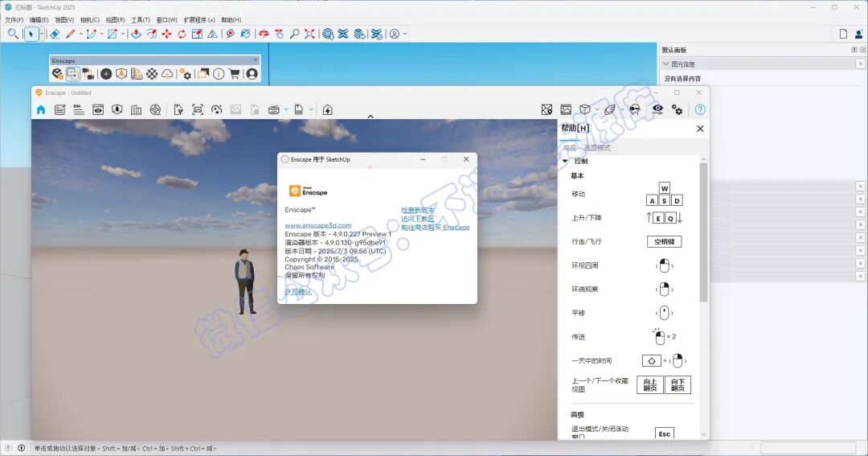Viewport: 868px width, 456px height.
Task: Close the 帮助[H] help panel
Action: click(x=700, y=129)
